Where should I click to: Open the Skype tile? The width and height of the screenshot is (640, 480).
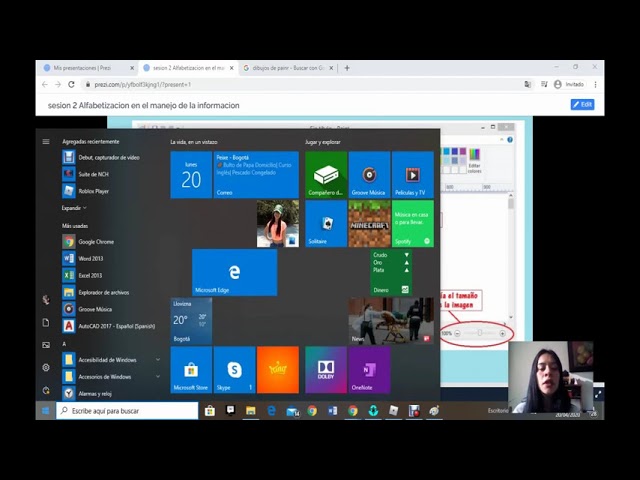click(x=234, y=370)
